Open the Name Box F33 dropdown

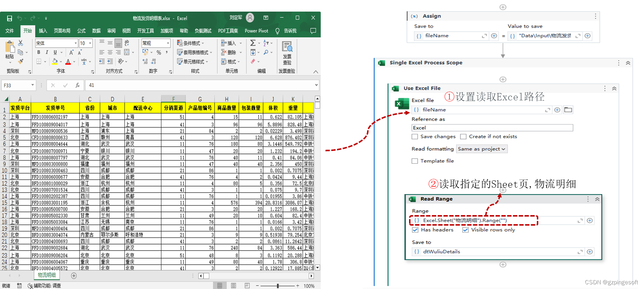pos(33,85)
